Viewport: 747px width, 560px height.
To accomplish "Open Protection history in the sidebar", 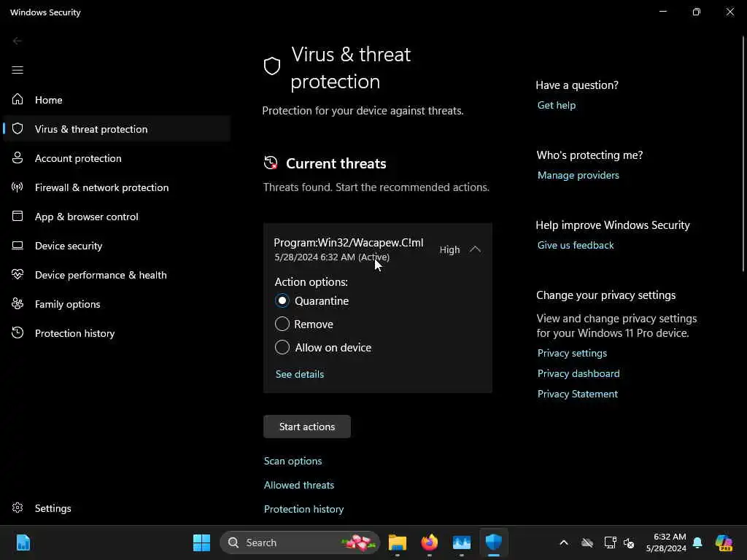I will coord(117,332).
